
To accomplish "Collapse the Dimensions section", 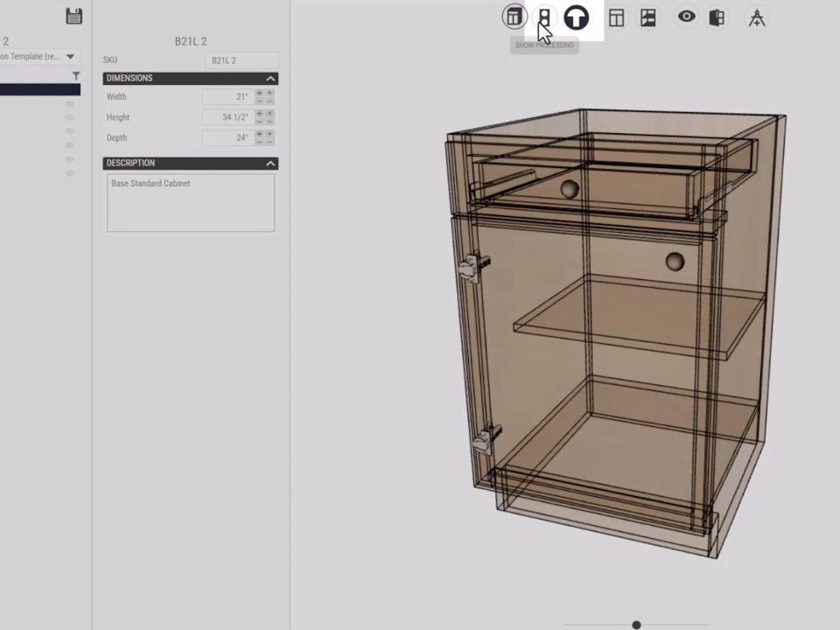I will [x=271, y=79].
